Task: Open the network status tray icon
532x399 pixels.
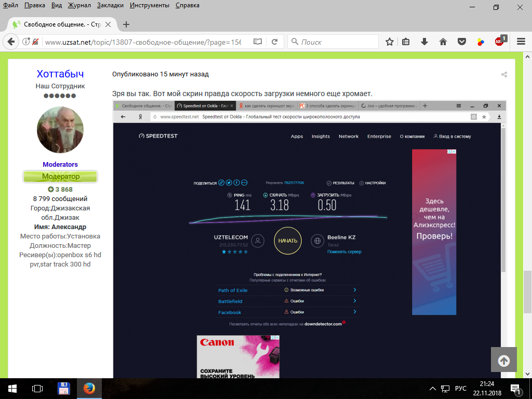Action: [x=445, y=389]
